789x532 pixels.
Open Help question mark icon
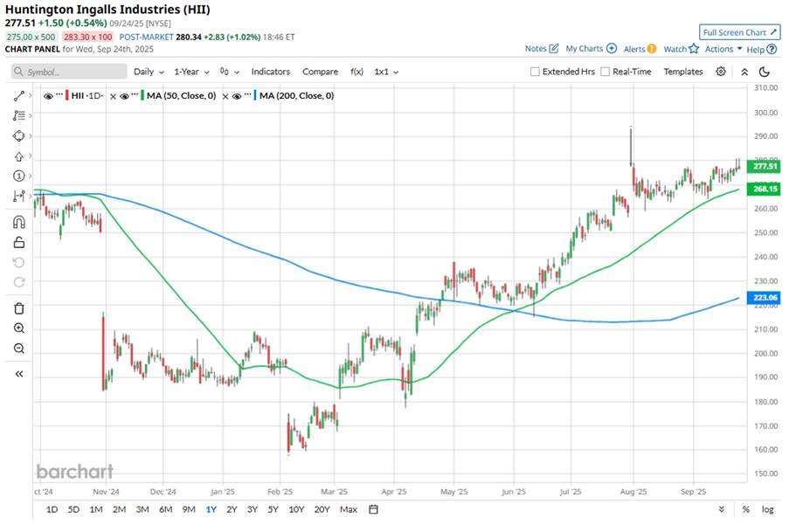pos(772,49)
